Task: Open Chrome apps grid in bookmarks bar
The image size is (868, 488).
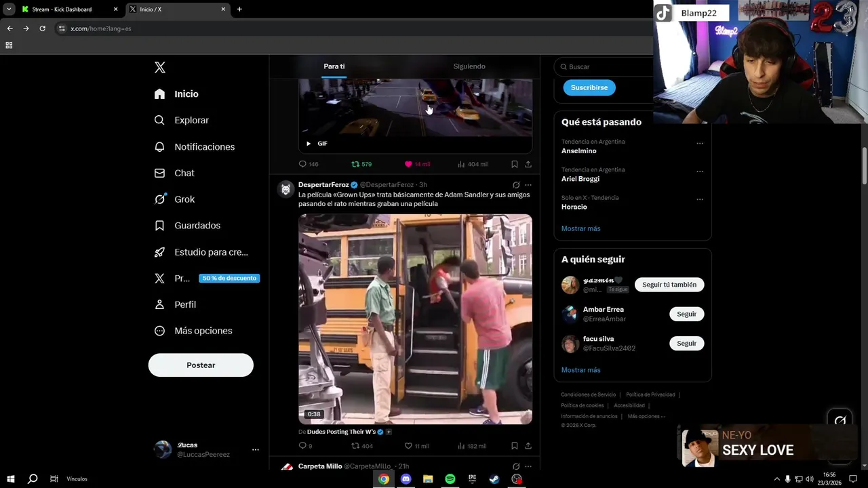Action: coord(9,45)
